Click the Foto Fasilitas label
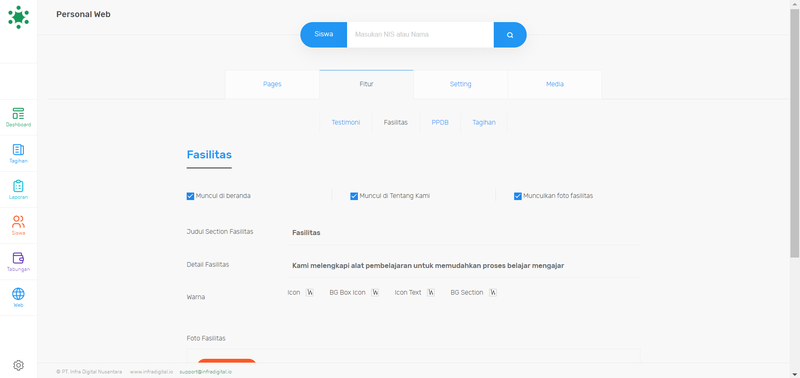 point(206,338)
